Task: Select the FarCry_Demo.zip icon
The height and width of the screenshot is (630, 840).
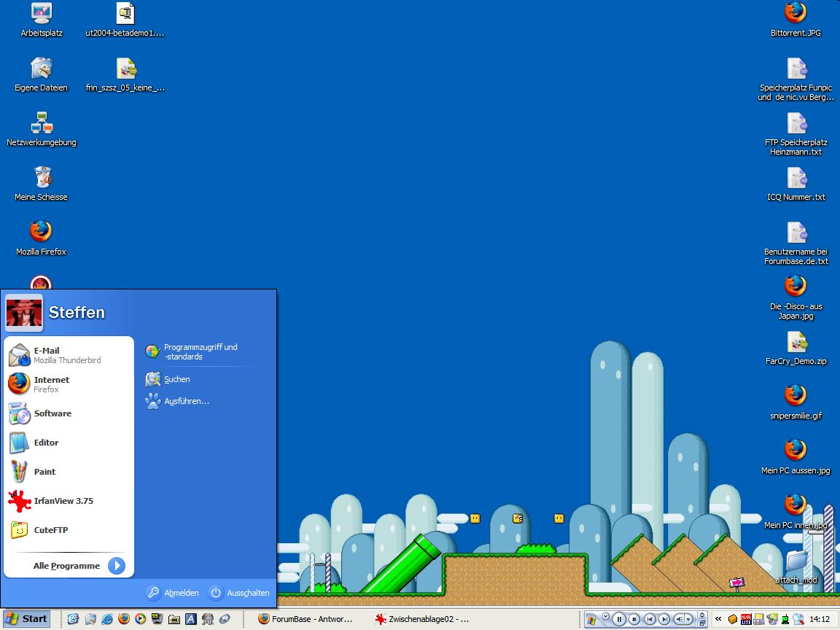Action: 796,347
